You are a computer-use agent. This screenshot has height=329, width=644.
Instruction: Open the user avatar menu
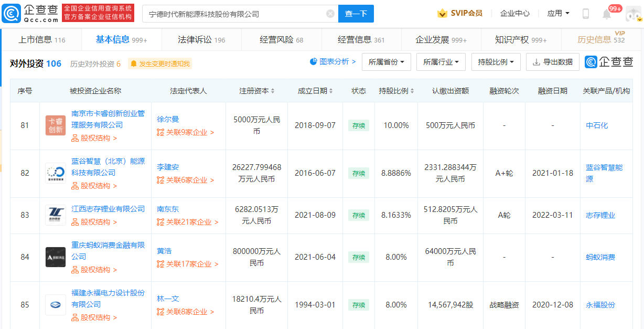coord(632,14)
